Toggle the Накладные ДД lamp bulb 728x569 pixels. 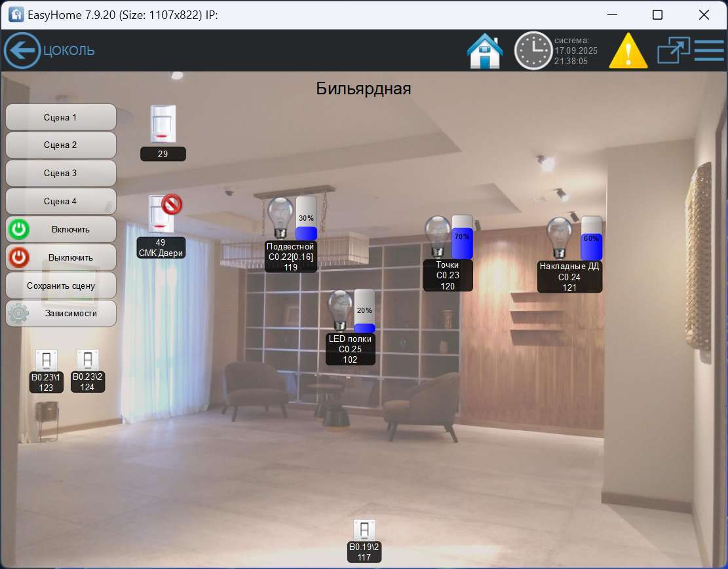coord(559,238)
